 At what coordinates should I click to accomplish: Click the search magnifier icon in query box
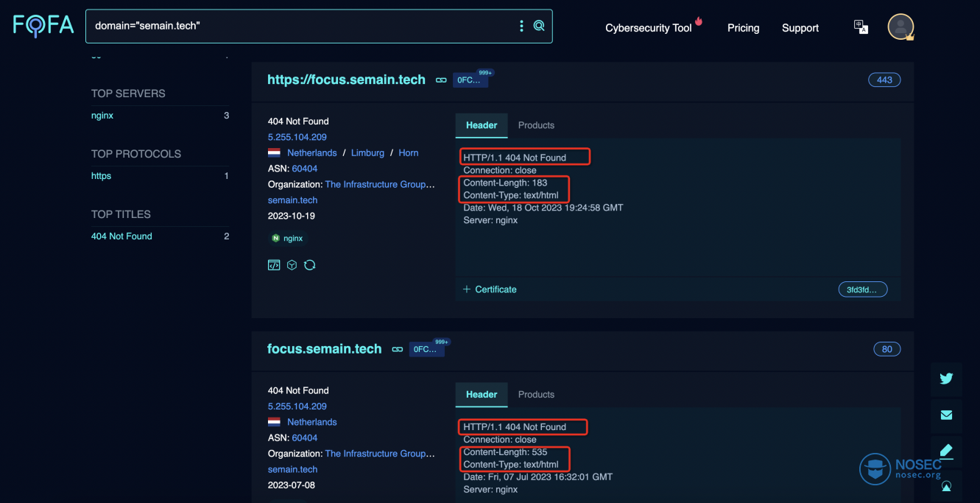point(539,26)
